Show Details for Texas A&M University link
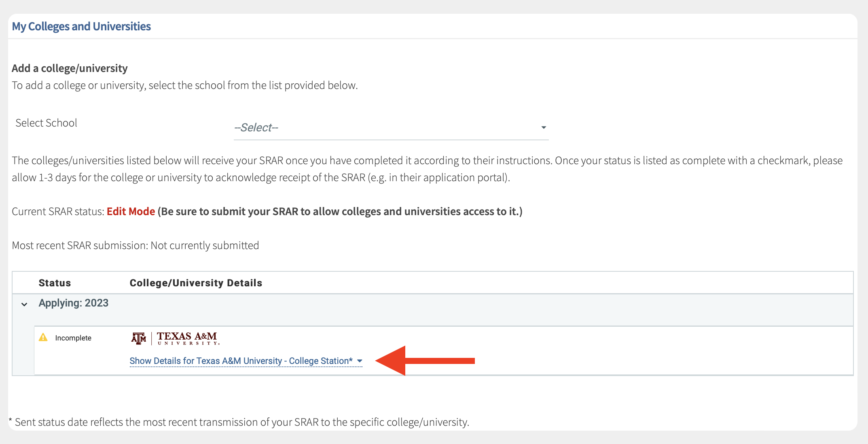Viewport: 868px width, 444px height. tap(241, 361)
